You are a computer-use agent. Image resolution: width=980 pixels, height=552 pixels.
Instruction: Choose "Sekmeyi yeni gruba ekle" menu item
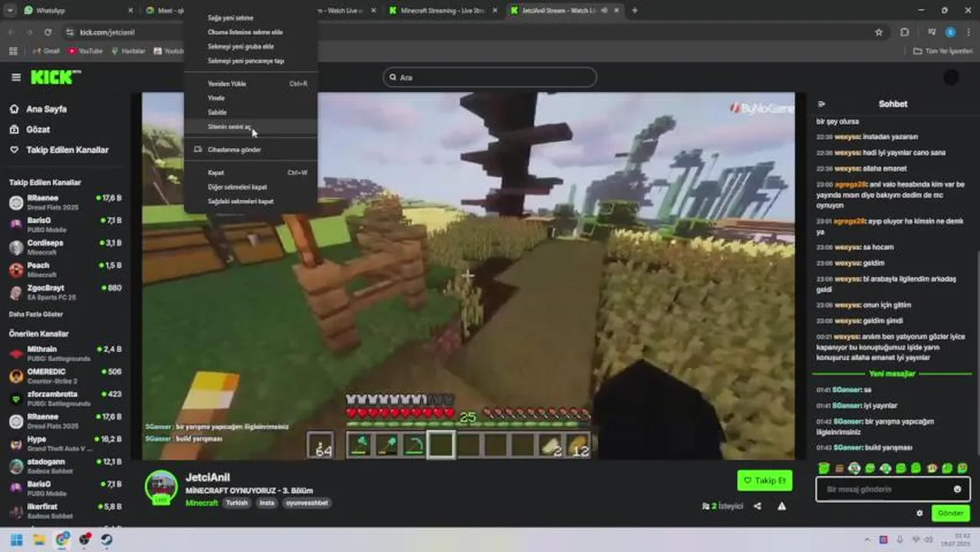(251, 47)
